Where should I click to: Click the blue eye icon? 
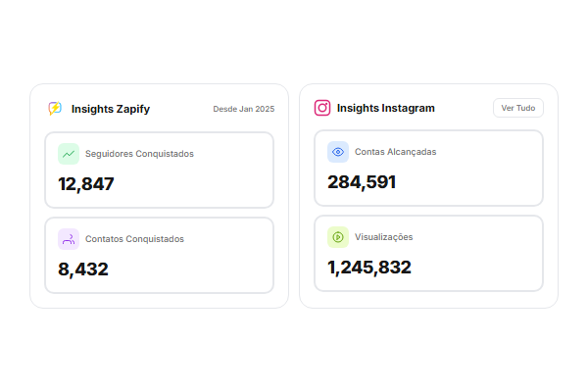pyautogui.click(x=338, y=152)
